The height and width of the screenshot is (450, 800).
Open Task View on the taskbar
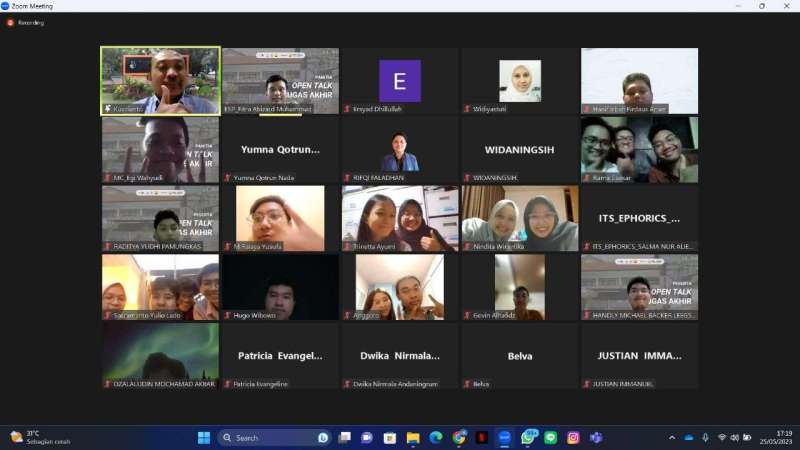(x=345, y=438)
